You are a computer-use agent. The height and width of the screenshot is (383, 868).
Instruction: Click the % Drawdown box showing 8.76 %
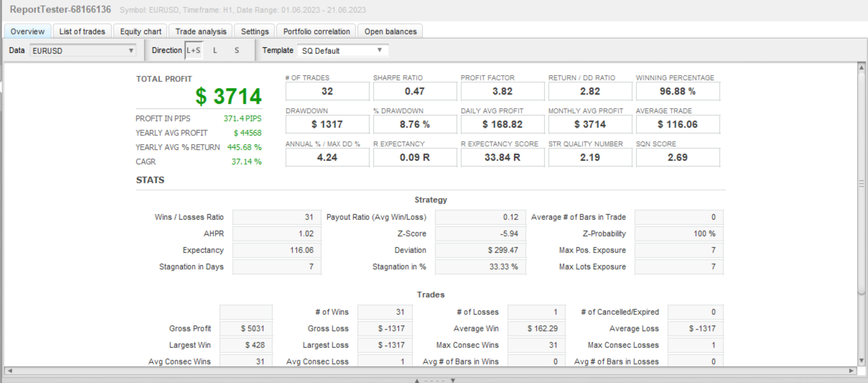[415, 125]
